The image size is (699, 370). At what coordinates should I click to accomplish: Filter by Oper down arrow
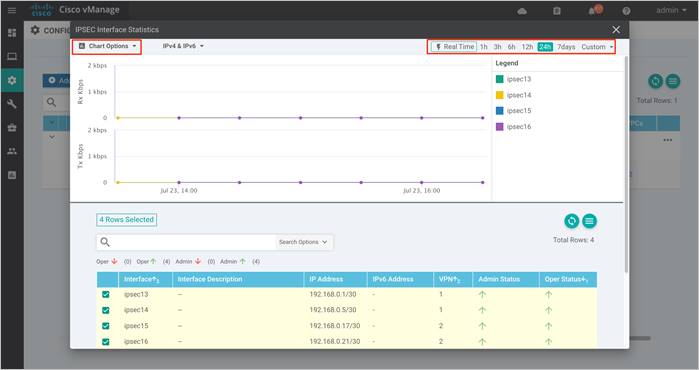click(x=114, y=261)
